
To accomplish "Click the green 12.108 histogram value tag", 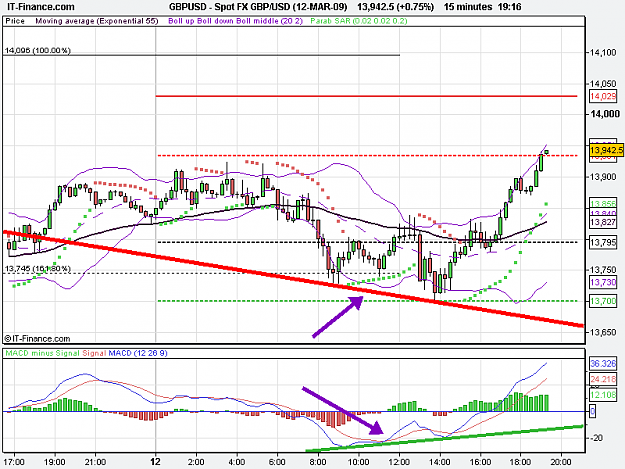I will click(603, 394).
